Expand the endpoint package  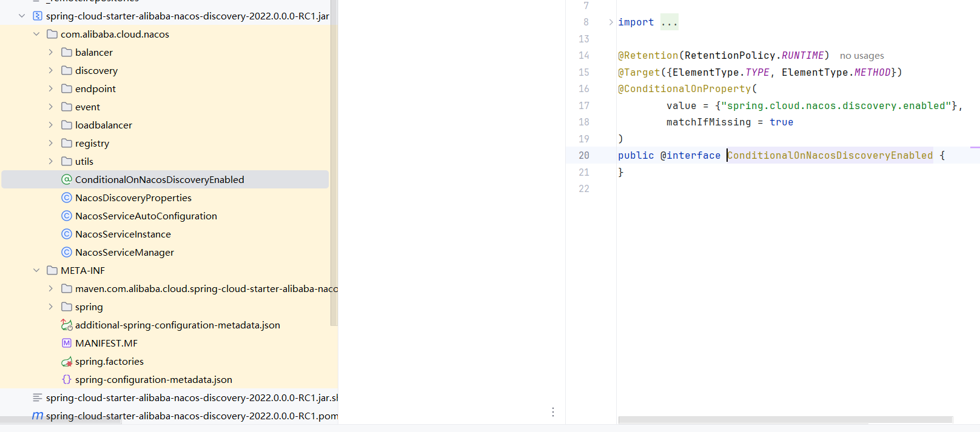tap(51, 88)
